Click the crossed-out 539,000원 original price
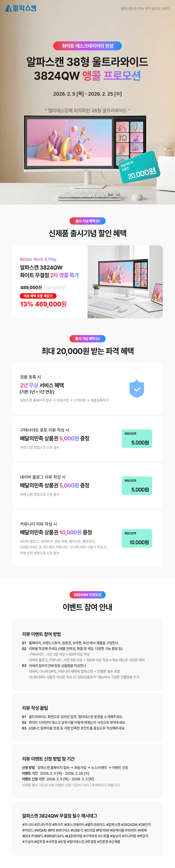The image size is (175, 868). tap(54, 287)
